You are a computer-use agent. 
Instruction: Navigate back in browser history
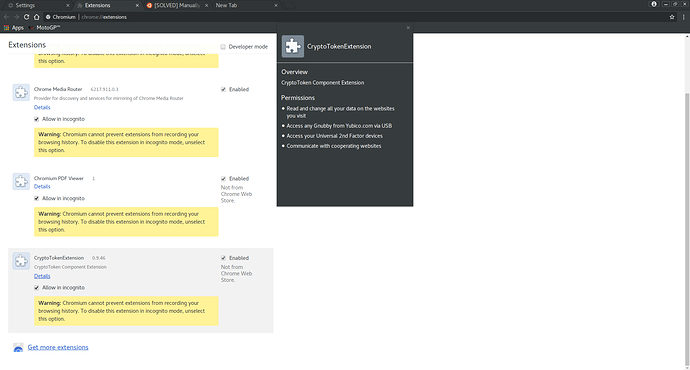coord(6,17)
